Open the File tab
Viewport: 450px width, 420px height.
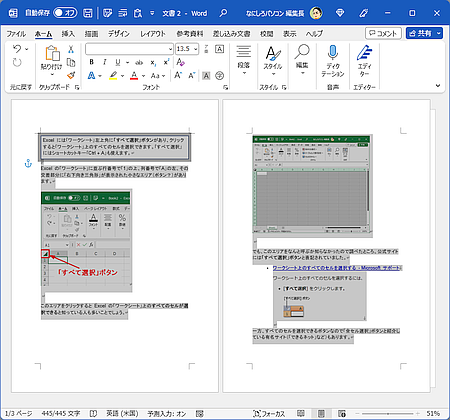[x=16, y=34]
